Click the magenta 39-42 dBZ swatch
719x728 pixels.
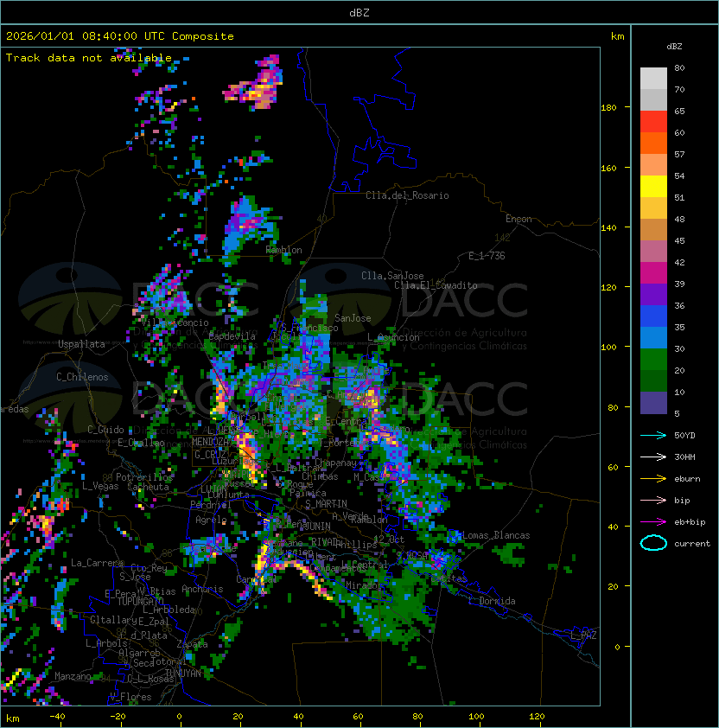coord(653,273)
